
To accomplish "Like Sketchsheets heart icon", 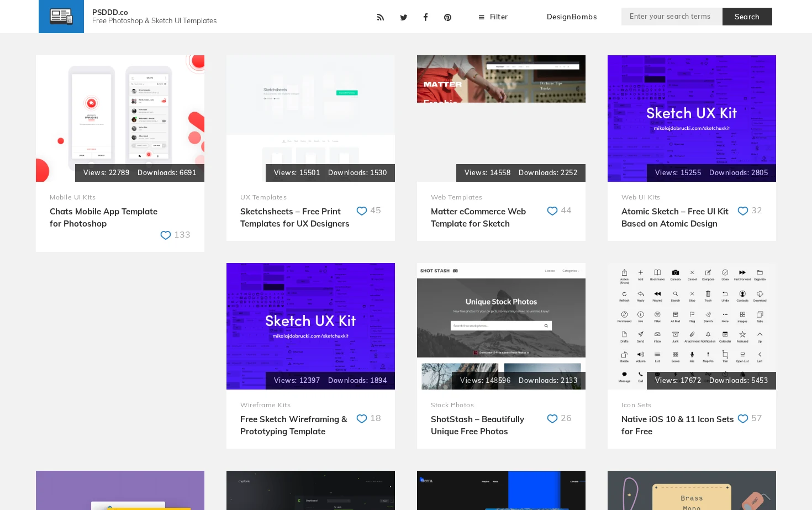I will point(362,211).
